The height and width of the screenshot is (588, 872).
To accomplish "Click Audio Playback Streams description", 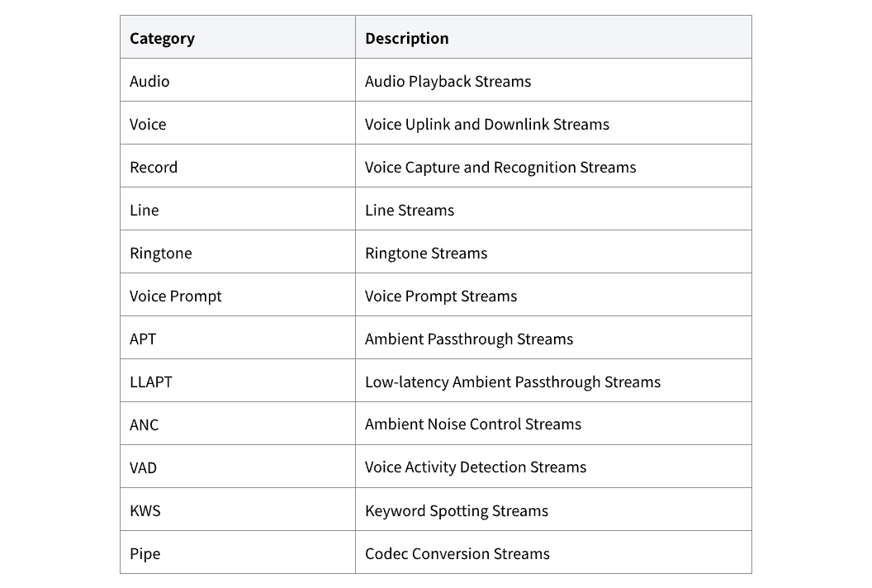I will click(448, 81).
